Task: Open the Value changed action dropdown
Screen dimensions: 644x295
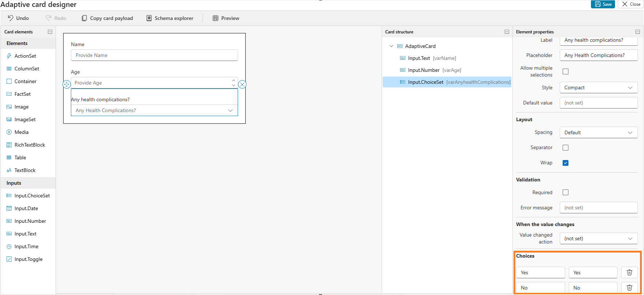Action: point(598,238)
